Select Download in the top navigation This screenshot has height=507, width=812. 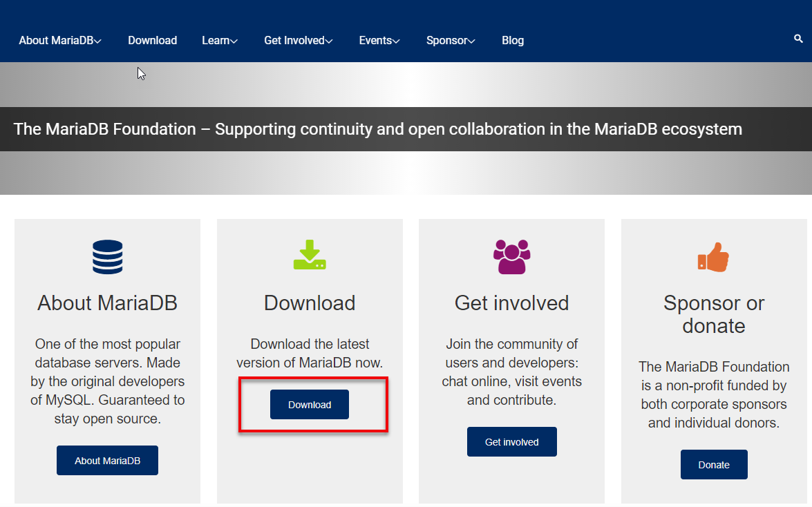(152, 40)
